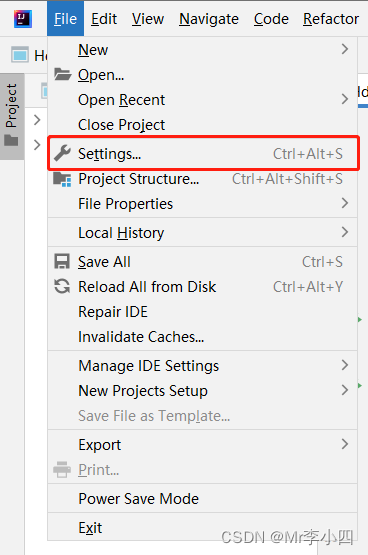Viewport: 368px width, 555px height.
Task: Click the grayed printer icon beside Print
Action: (x=62, y=469)
